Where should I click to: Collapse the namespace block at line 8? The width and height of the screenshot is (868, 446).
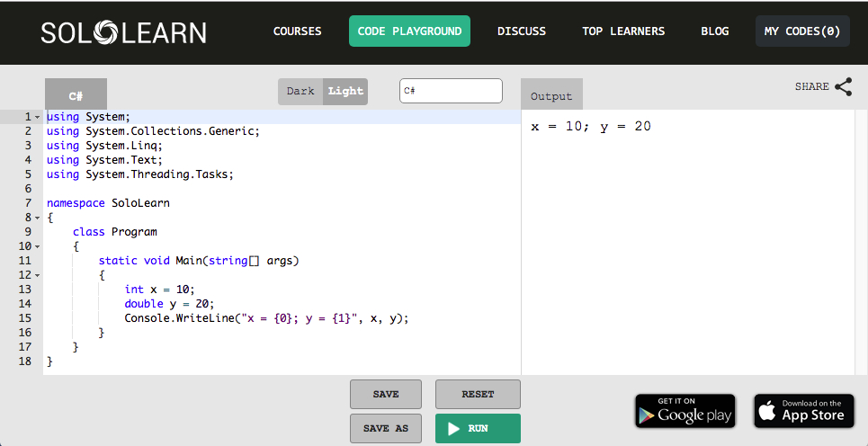(37, 218)
